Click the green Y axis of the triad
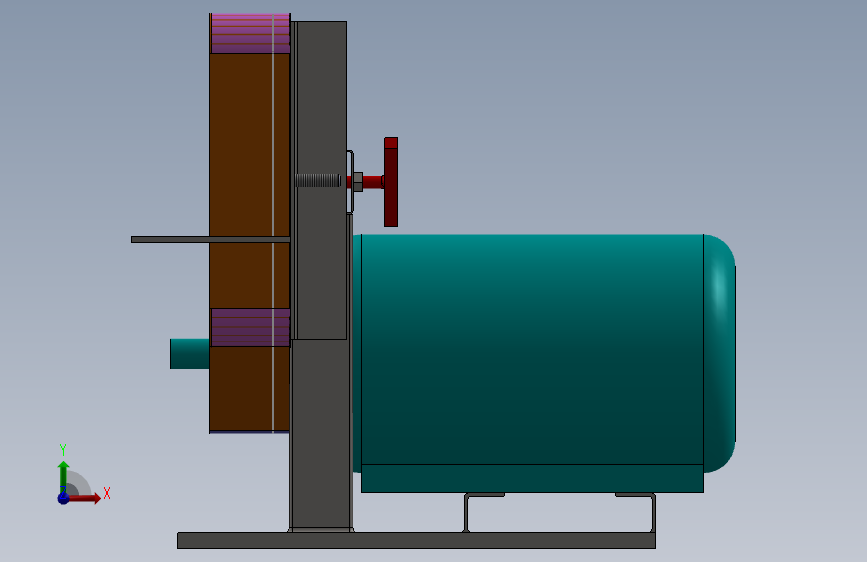867x562 pixels. coord(63,476)
